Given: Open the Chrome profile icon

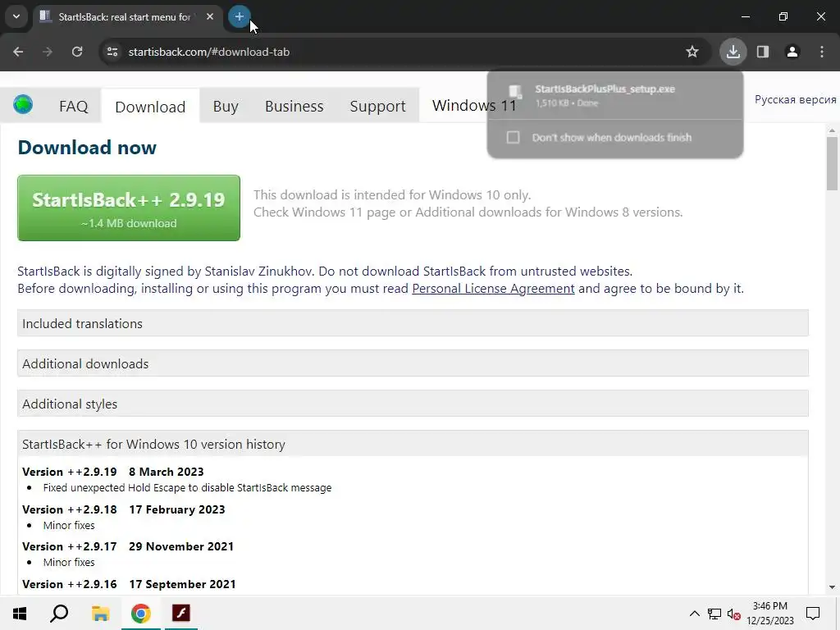Looking at the screenshot, I should tap(792, 52).
